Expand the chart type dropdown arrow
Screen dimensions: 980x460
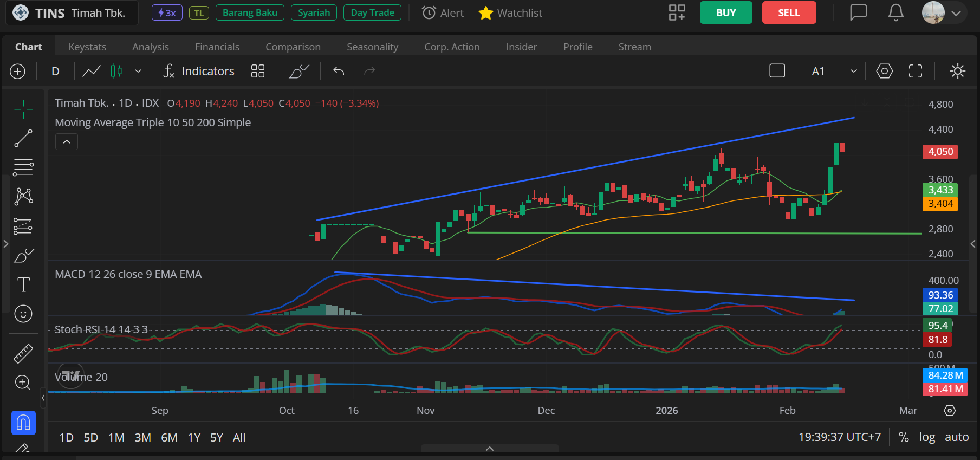tap(138, 71)
